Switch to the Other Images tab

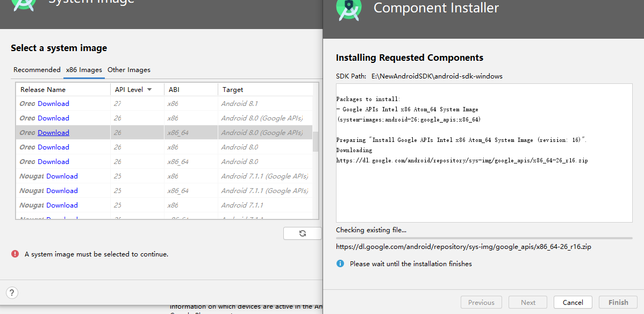(129, 70)
